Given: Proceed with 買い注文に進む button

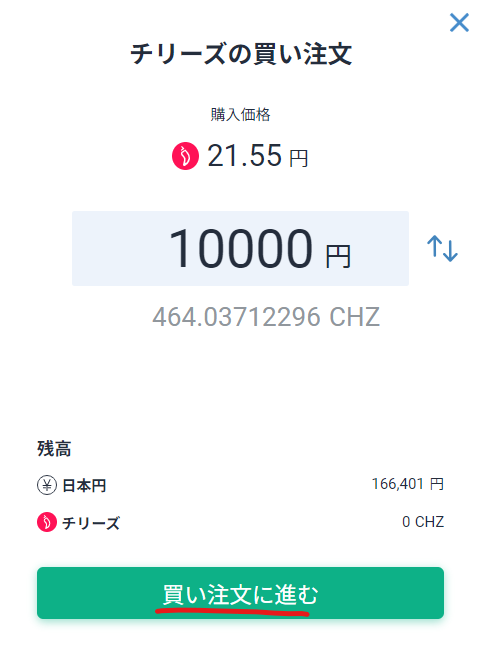Looking at the screenshot, I should [240, 593].
